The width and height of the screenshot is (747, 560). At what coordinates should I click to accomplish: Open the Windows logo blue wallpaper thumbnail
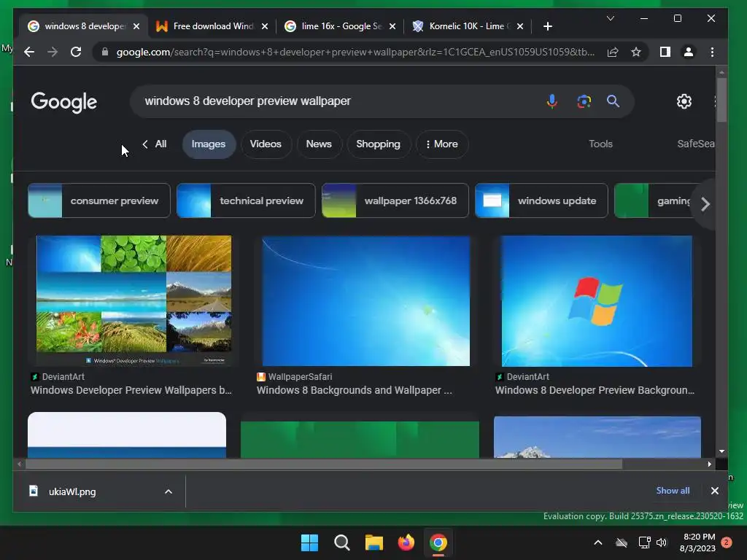[x=597, y=301]
